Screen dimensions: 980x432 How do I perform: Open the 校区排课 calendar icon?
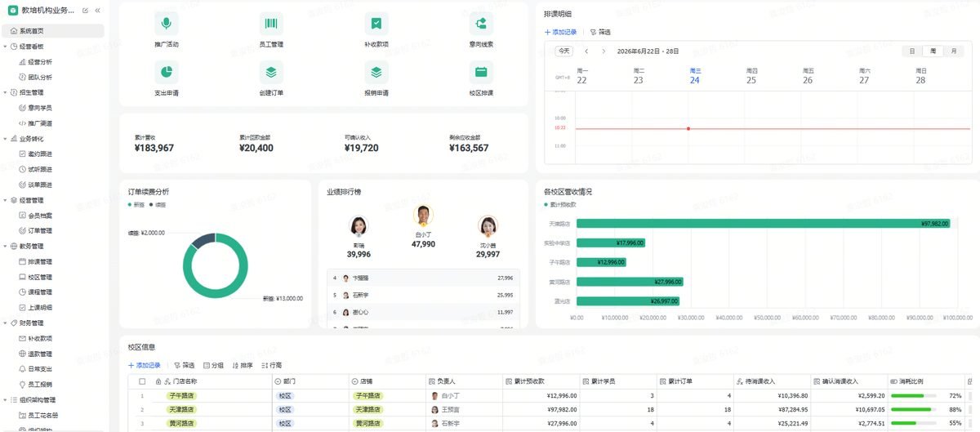(x=481, y=72)
